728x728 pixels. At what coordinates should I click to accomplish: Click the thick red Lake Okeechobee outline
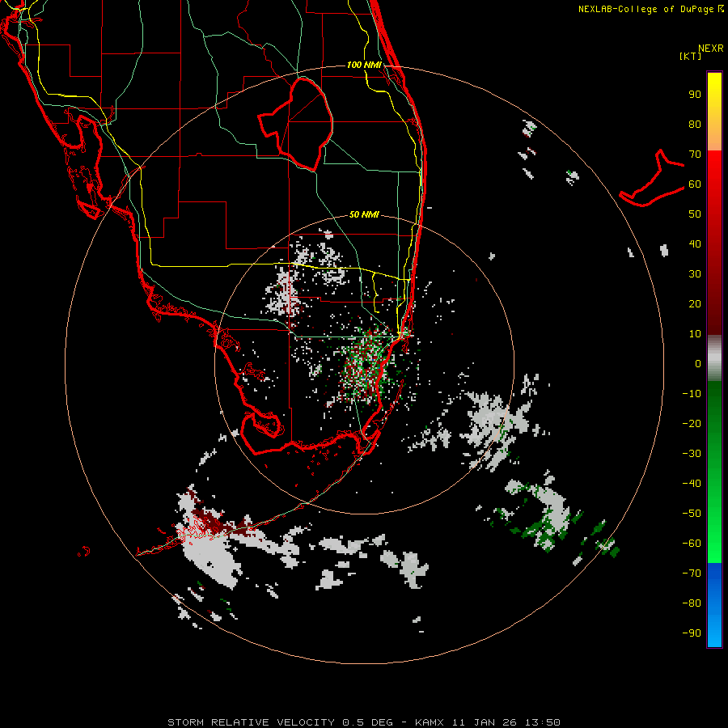pos(295,124)
